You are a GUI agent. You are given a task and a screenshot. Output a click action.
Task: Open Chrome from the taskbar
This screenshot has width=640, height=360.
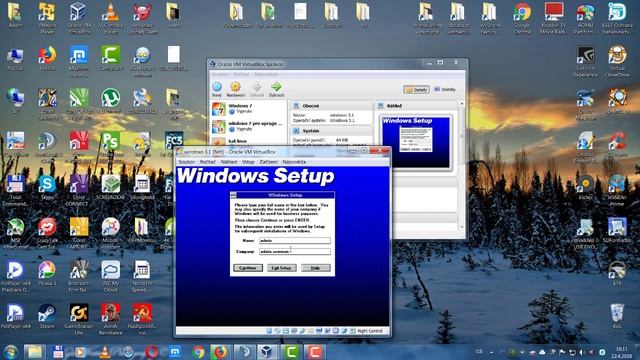(198, 352)
